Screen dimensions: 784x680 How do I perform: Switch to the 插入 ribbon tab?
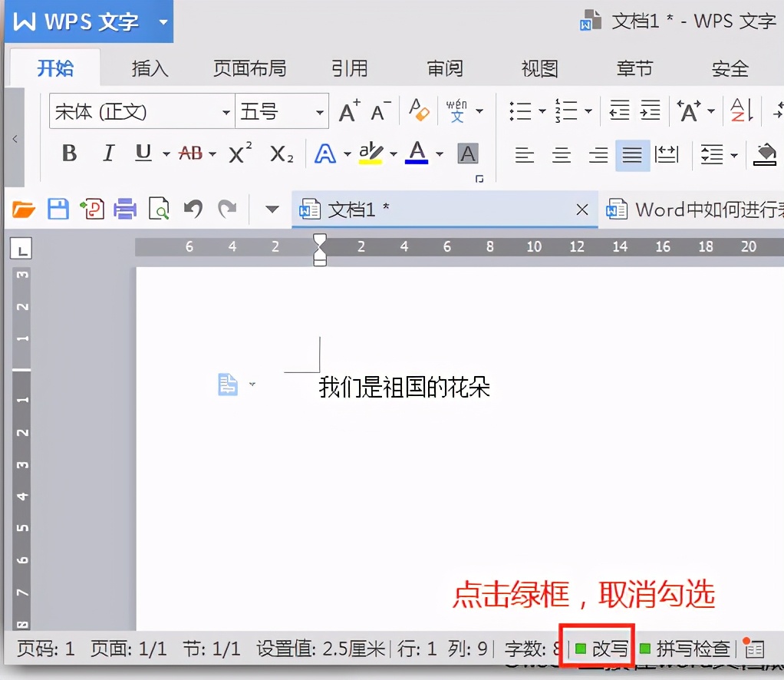[x=150, y=68]
